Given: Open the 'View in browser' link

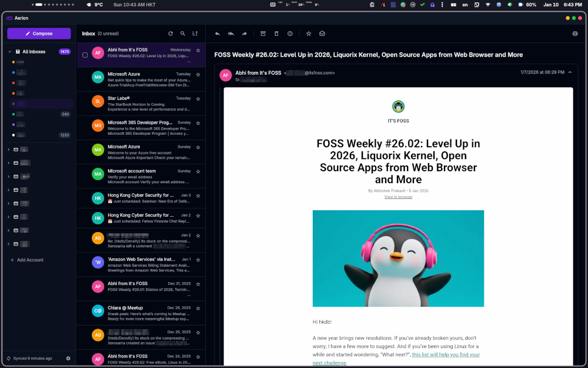Looking at the screenshot, I should 398,196.
